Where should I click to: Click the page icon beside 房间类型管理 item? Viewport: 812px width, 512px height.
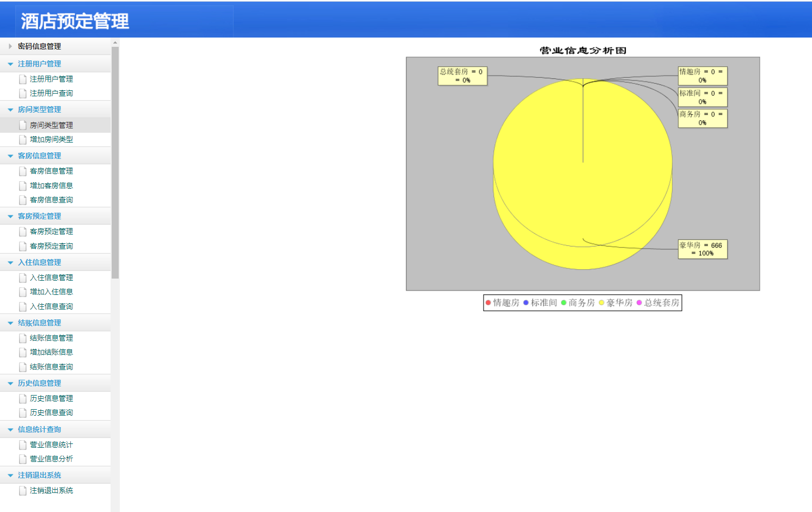(x=23, y=125)
